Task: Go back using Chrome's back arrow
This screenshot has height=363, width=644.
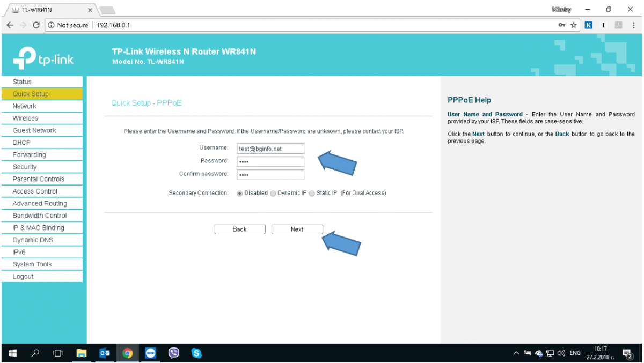Action: pyautogui.click(x=10, y=25)
